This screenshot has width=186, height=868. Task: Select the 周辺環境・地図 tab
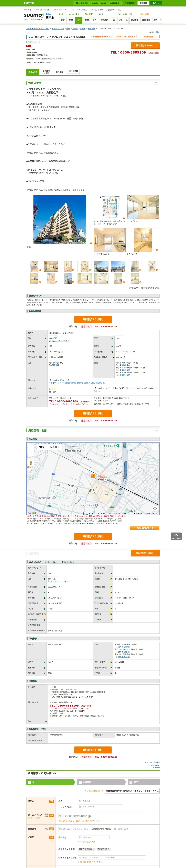pos(46,72)
